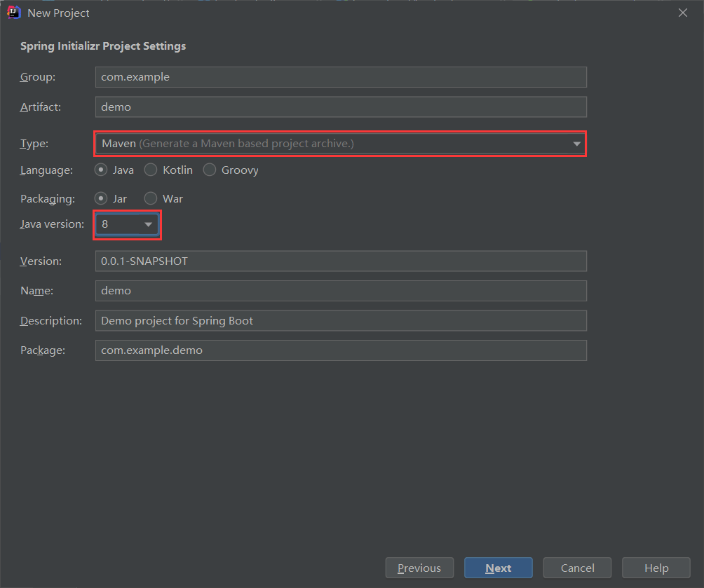This screenshot has height=588, width=704.
Task: Click into the Name field
Action: (x=341, y=291)
